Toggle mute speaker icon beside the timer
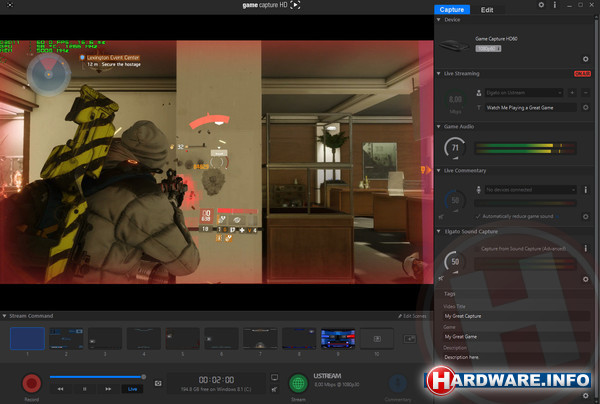Screen dimensions: 600x404 coord(274,389)
